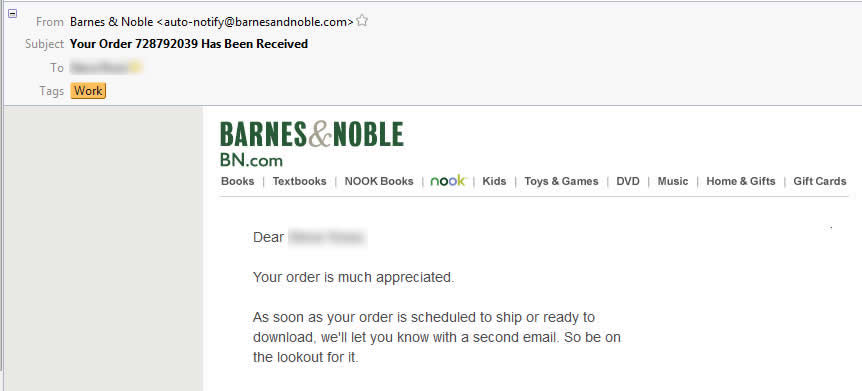Star the Barnes & Noble sender
The width and height of the screenshot is (862, 391).
[362, 21]
